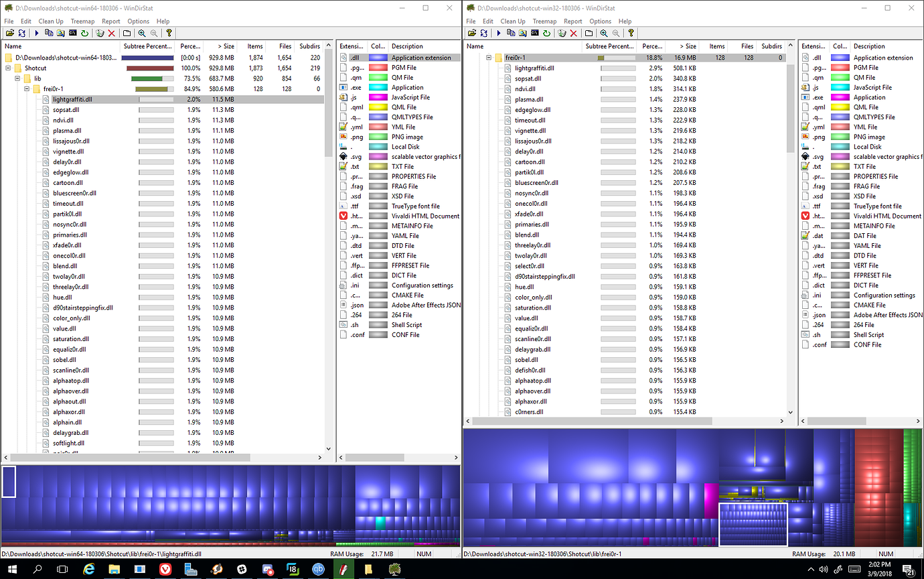Open Vivaldi browser from the taskbar
This screenshot has width=924, height=579.
[165, 569]
